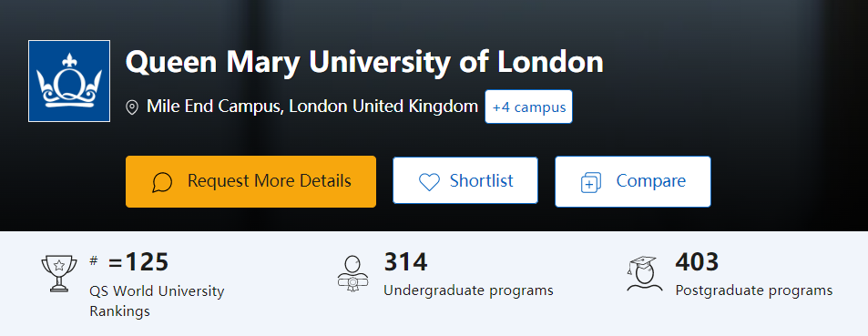
Task: Click the speech bubble icon
Action: point(162,182)
